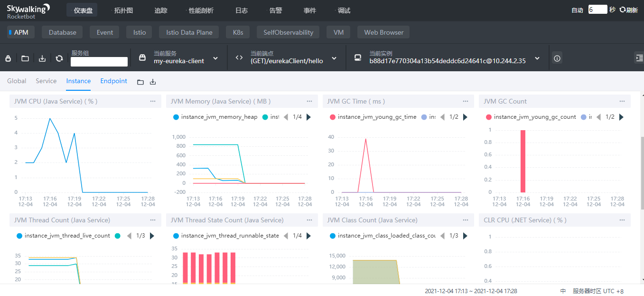Click the folder icon after the Endpoint tab
644x296 pixels.
click(140, 82)
